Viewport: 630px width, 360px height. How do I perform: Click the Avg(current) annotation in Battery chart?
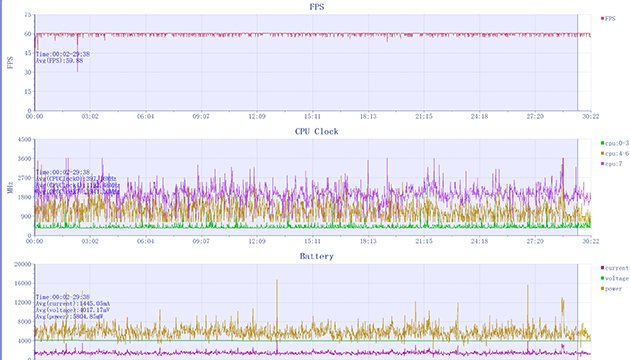click(73, 304)
